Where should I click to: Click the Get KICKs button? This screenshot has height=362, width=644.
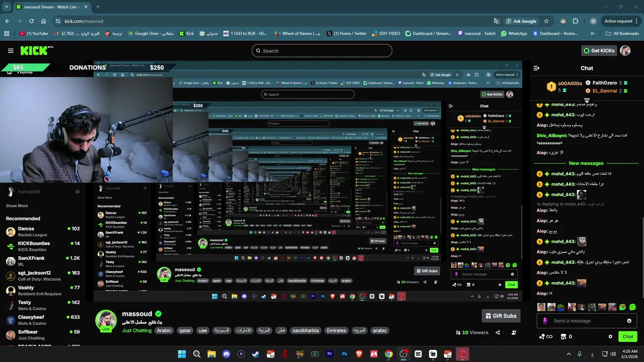599,51
